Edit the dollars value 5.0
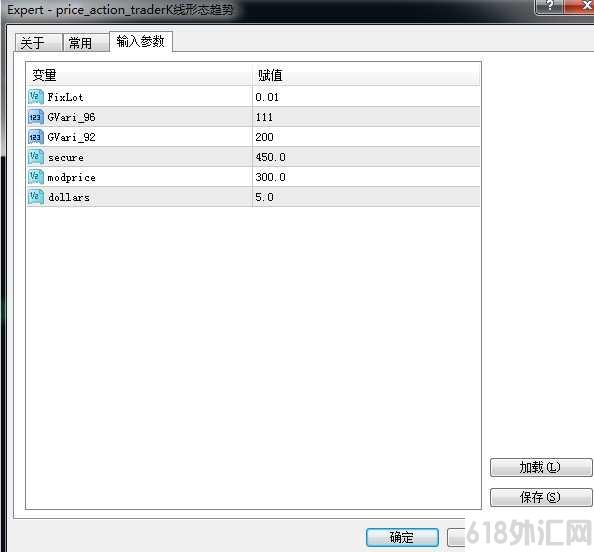 pyautogui.click(x=366, y=197)
